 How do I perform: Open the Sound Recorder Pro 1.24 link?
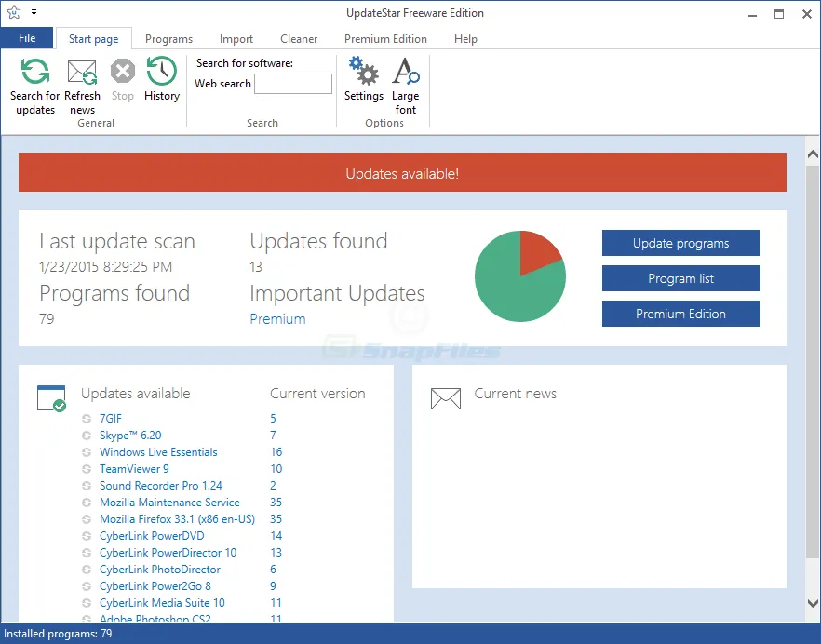(x=161, y=486)
